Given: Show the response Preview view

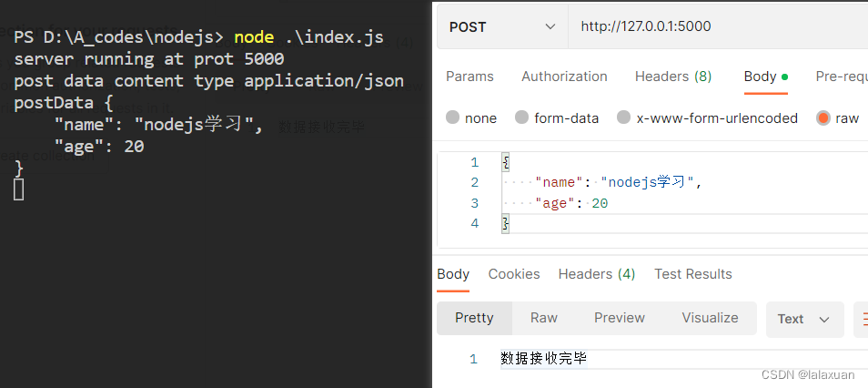Looking at the screenshot, I should (x=620, y=318).
